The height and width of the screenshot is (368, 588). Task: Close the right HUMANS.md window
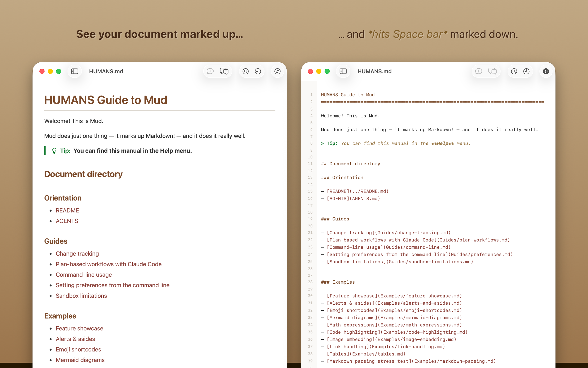coord(311,71)
